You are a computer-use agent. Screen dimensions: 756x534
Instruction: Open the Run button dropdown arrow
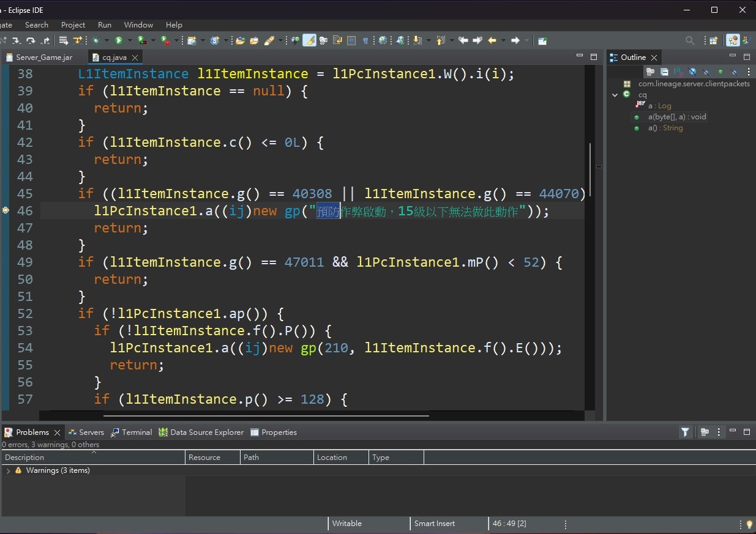point(130,40)
